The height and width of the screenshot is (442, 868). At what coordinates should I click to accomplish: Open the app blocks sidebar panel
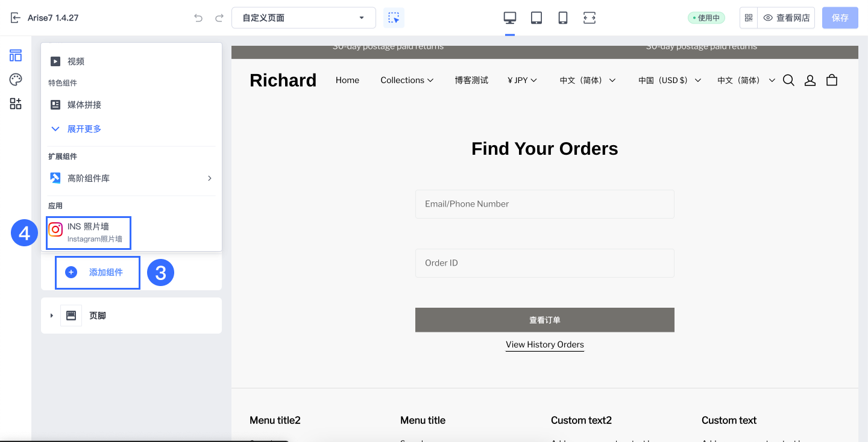(16, 104)
